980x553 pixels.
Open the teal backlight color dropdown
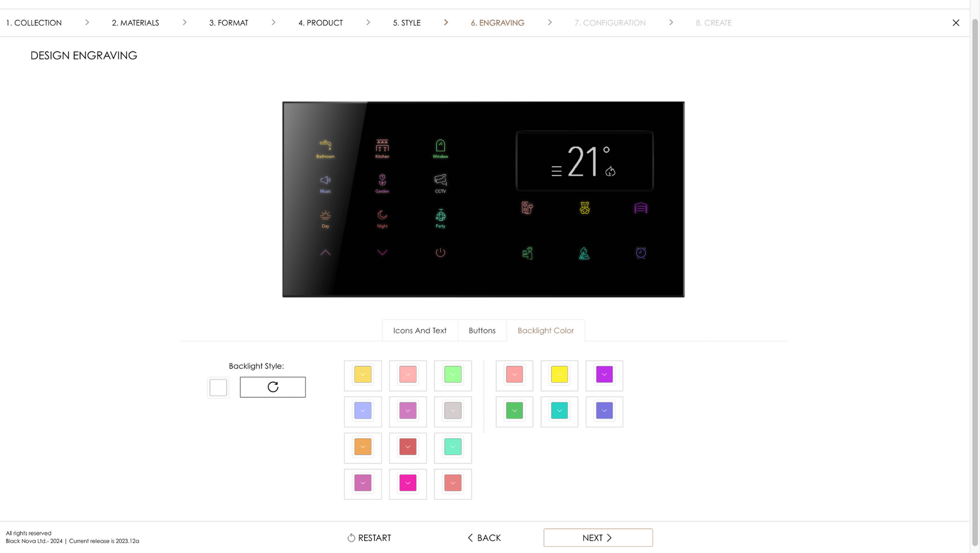coord(559,411)
